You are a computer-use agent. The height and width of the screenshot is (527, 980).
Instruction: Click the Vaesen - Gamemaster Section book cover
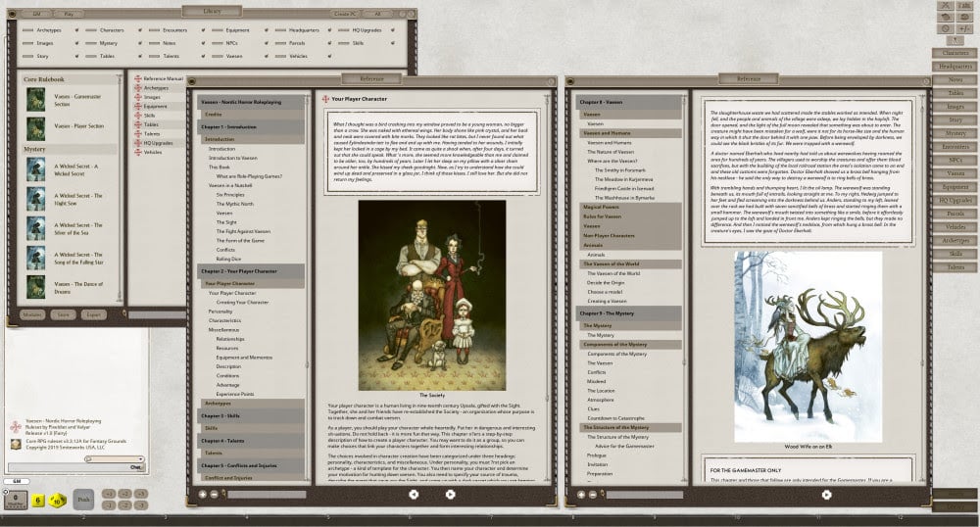tap(36, 99)
